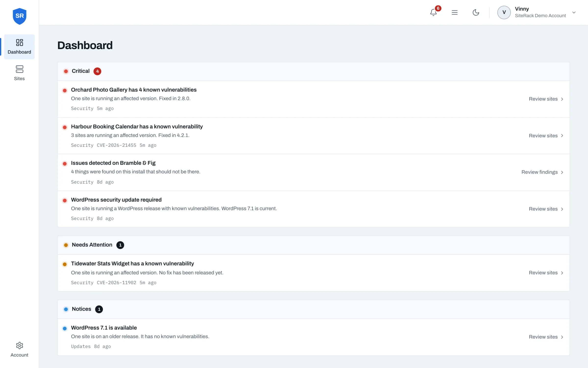Open 'WordPress 7.1 is available' title
Viewport: 588px width, 368px height.
point(104,328)
